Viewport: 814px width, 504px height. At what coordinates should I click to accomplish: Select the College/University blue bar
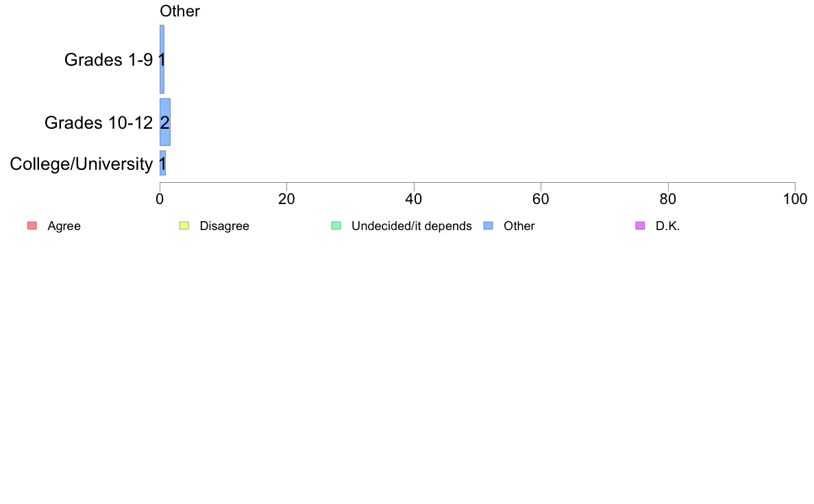[x=162, y=163]
